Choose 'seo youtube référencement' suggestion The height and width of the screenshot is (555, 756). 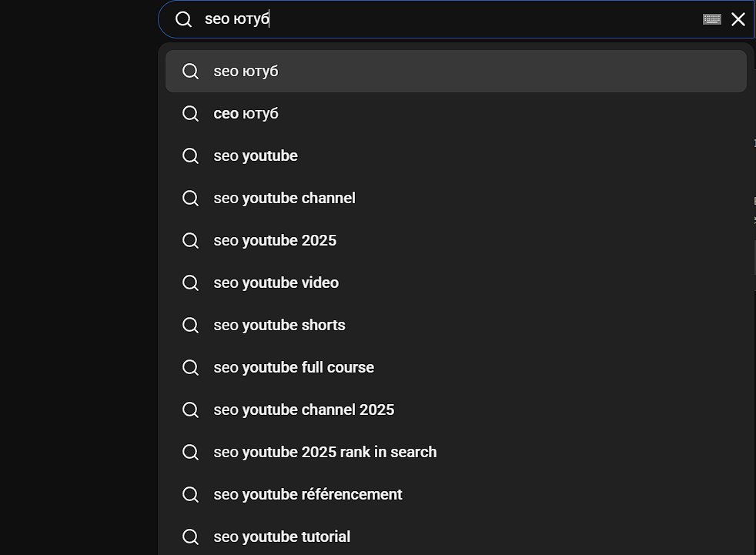point(308,495)
